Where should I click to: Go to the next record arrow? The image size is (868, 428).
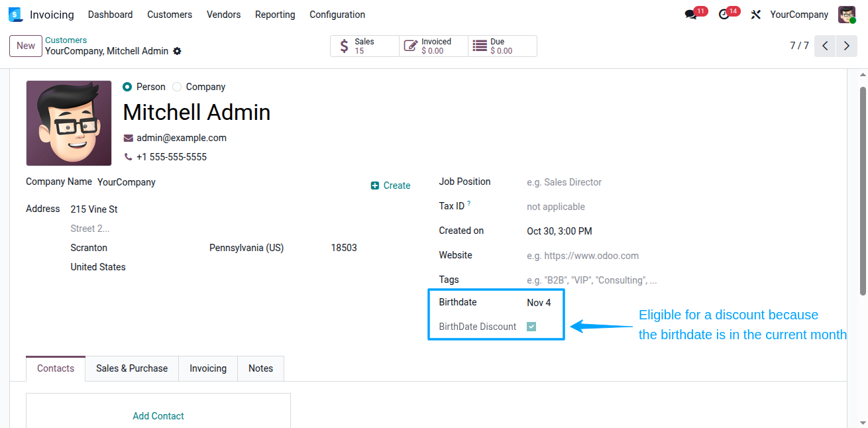pyautogui.click(x=846, y=46)
